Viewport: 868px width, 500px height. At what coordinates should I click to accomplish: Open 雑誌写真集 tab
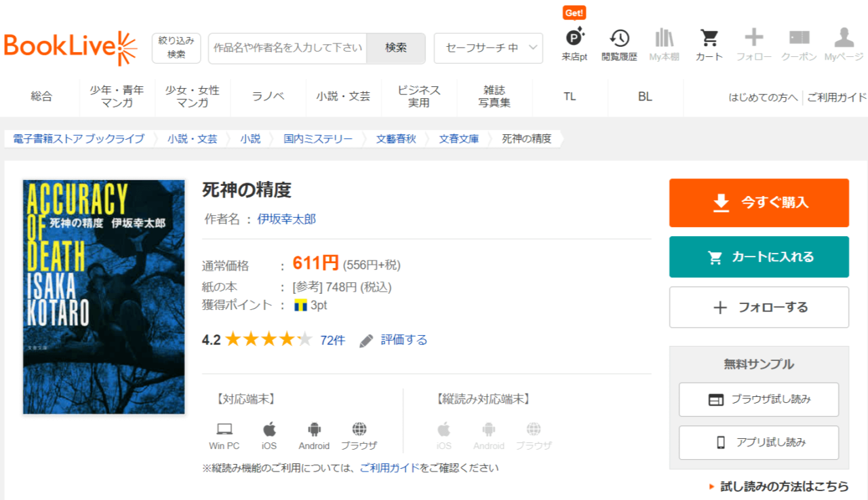(494, 96)
